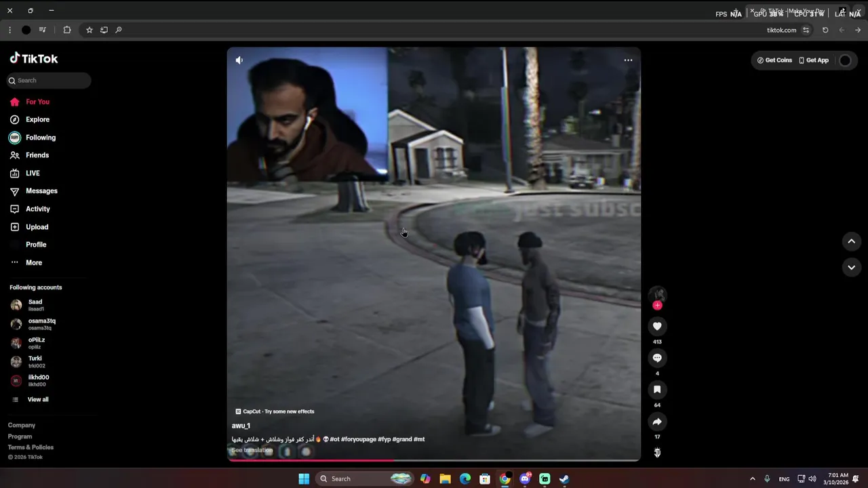The height and width of the screenshot is (488, 868).
Task: Open the ENG language switcher
Action: click(784, 479)
